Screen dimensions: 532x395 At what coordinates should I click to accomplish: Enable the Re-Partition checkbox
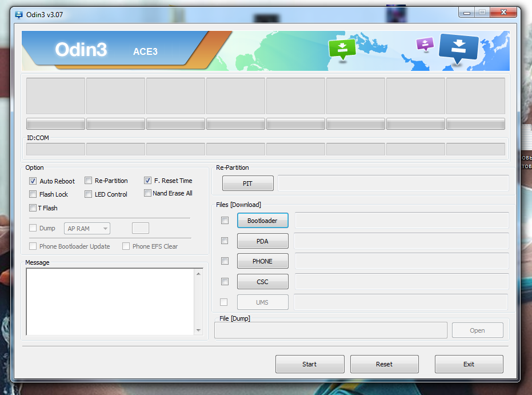(88, 180)
